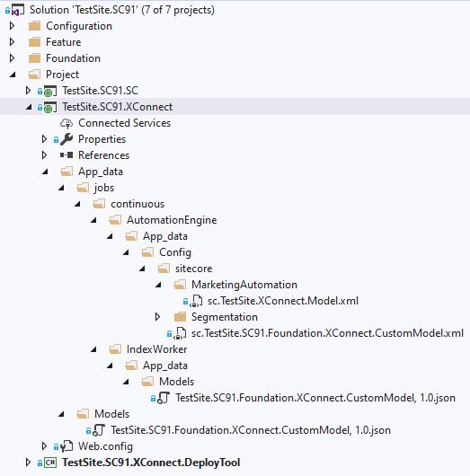Collapse the TestSite.SC91.XConnect project node
The width and height of the screenshot is (470, 476).
pyautogui.click(x=29, y=107)
